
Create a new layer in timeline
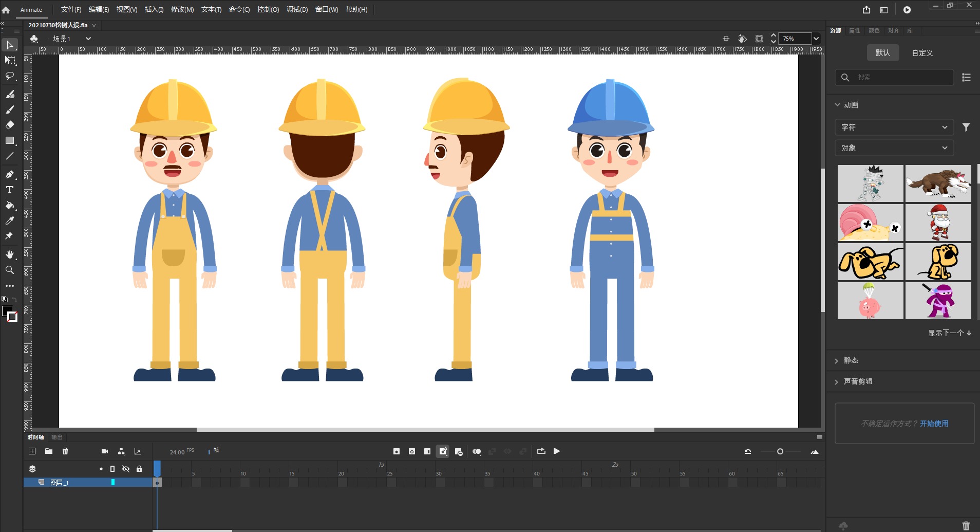coord(32,451)
